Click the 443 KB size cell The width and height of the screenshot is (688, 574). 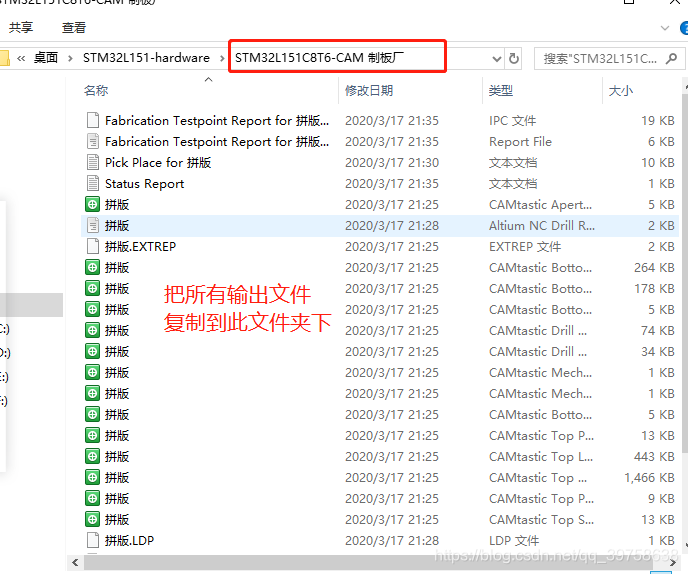click(x=654, y=456)
